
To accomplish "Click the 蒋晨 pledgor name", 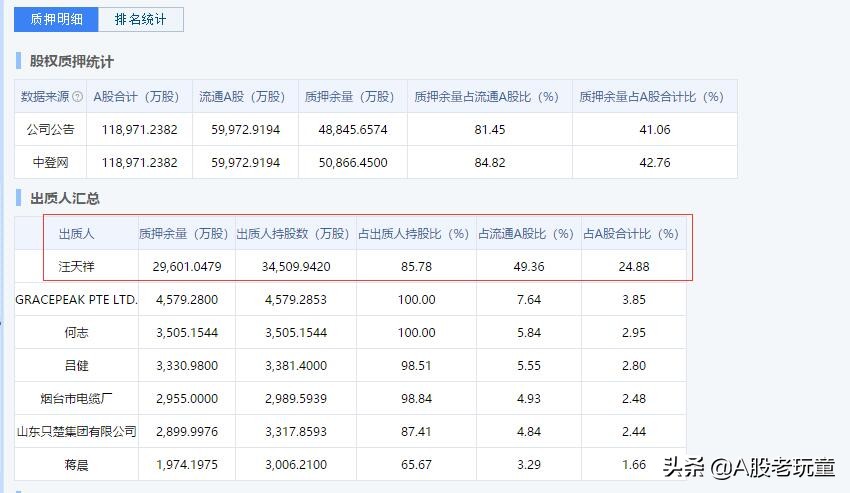I will pyautogui.click(x=76, y=464).
